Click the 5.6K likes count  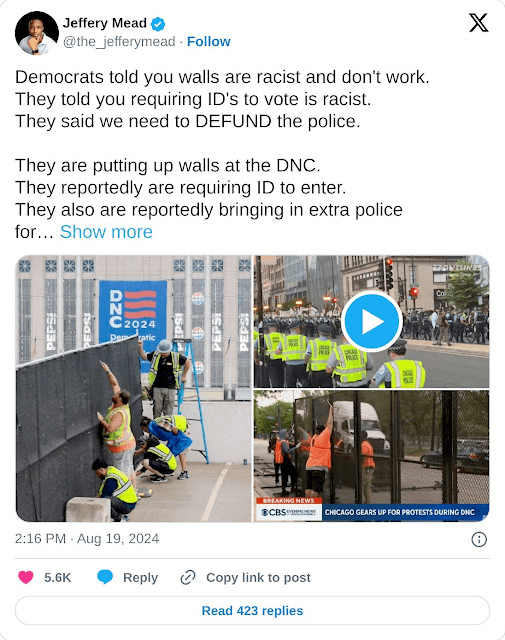pos(58,578)
